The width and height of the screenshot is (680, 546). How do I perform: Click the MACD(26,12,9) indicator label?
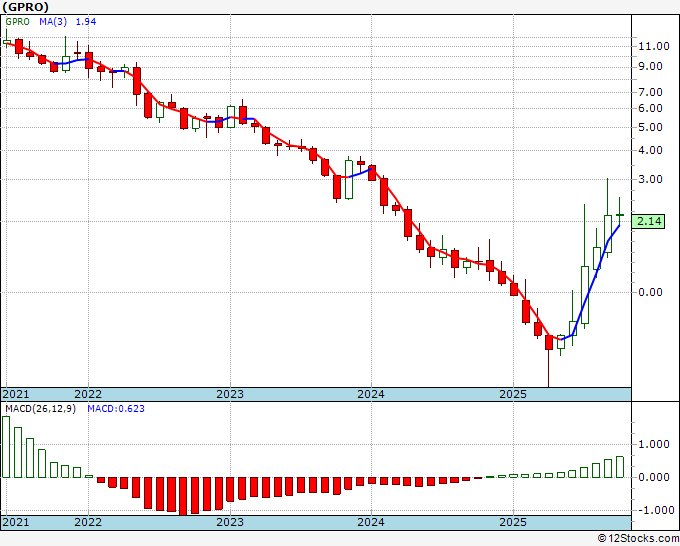[x=40, y=409]
